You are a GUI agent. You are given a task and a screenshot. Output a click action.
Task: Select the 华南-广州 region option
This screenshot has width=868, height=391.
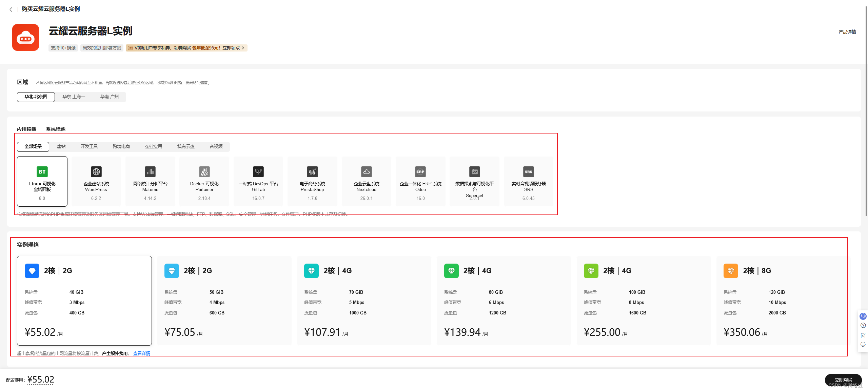(x=109, y=97)
